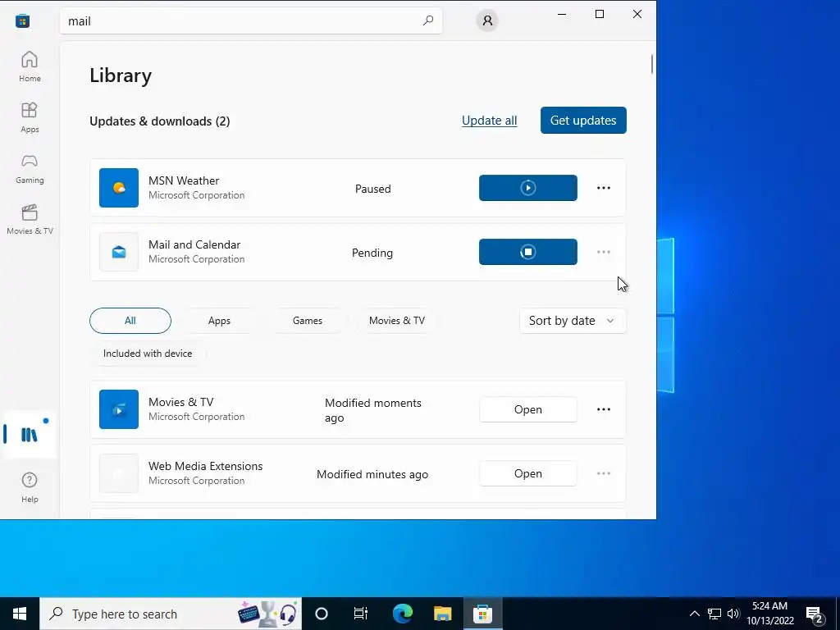Viewport: 840px width, 630px height.
Task: Click the MSN Weather app icon
Action: click(x=119, y=188)
